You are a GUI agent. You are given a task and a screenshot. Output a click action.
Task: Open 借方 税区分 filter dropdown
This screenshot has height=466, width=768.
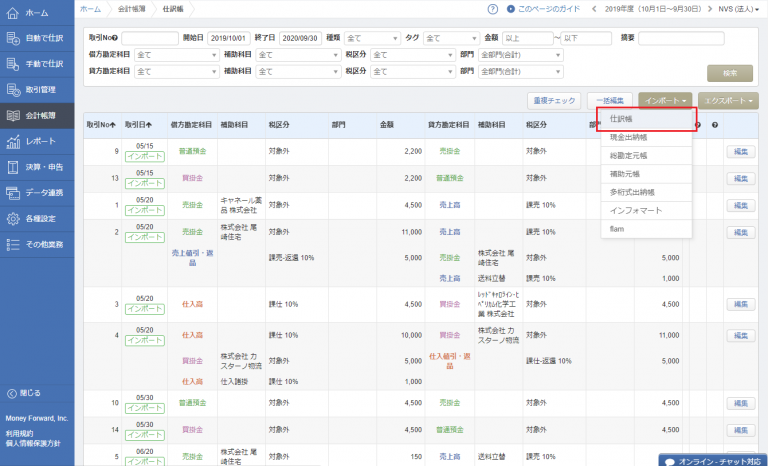pyautogui.click(x=413, y=55)
